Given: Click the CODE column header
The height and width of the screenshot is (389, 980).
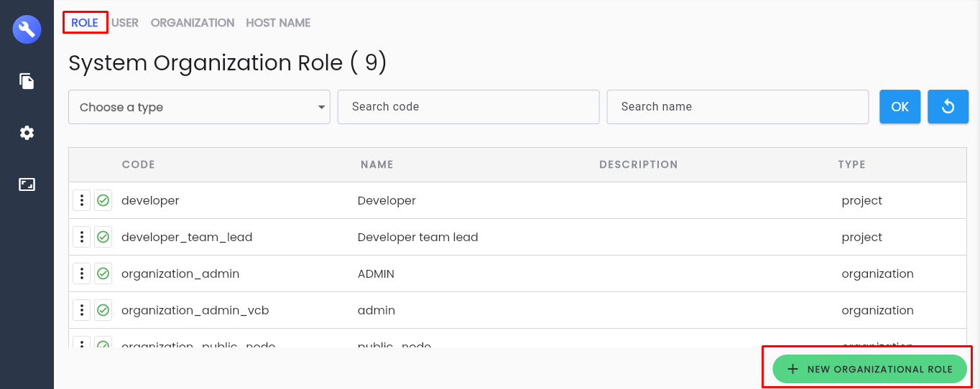Looking at the screenshot, I should pyautogui.click(x=139, y=164).
